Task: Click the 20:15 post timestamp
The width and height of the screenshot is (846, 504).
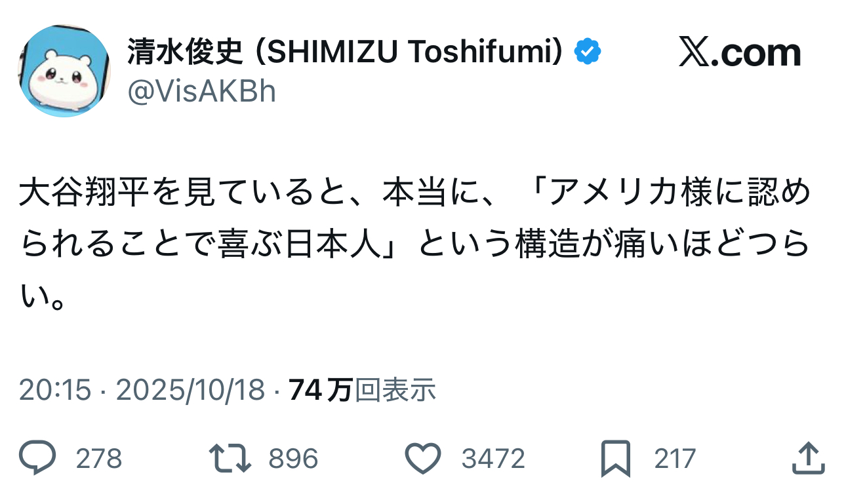Action: click(55, 391)
